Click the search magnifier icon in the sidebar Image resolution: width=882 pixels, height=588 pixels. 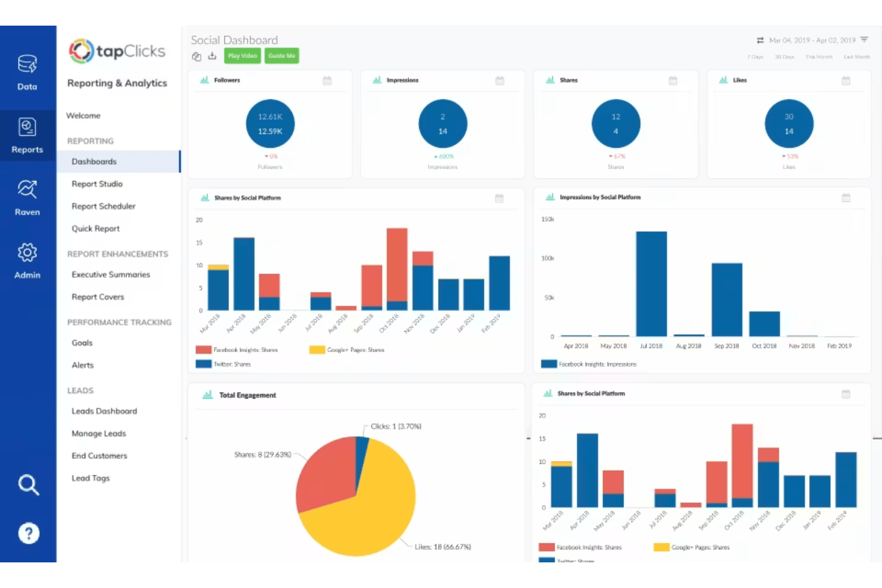pyautogui.click(x=28, y=485)
